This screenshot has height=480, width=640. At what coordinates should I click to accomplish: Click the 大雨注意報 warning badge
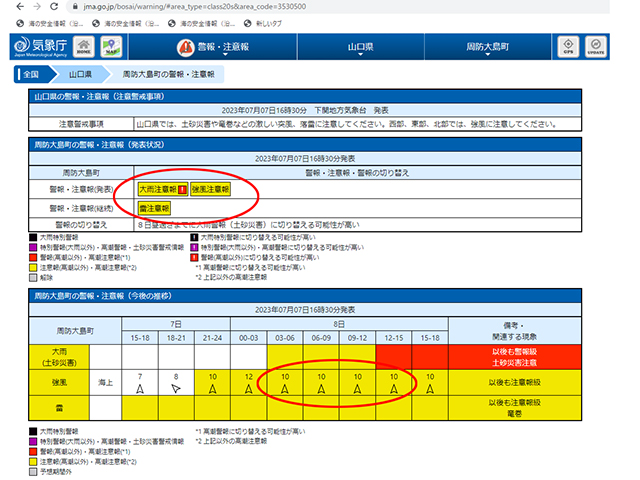pyautogui.click(x=157, y=188)
